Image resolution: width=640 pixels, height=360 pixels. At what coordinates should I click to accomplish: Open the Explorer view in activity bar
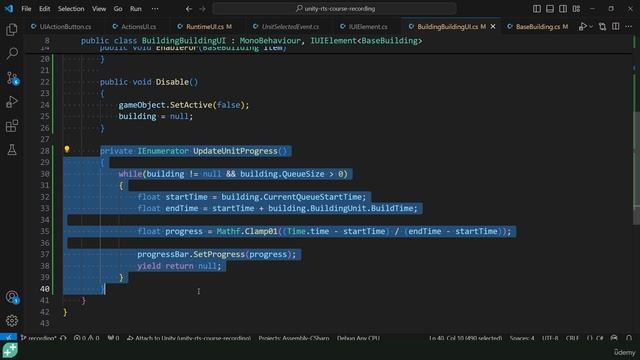tap(12, 30)
